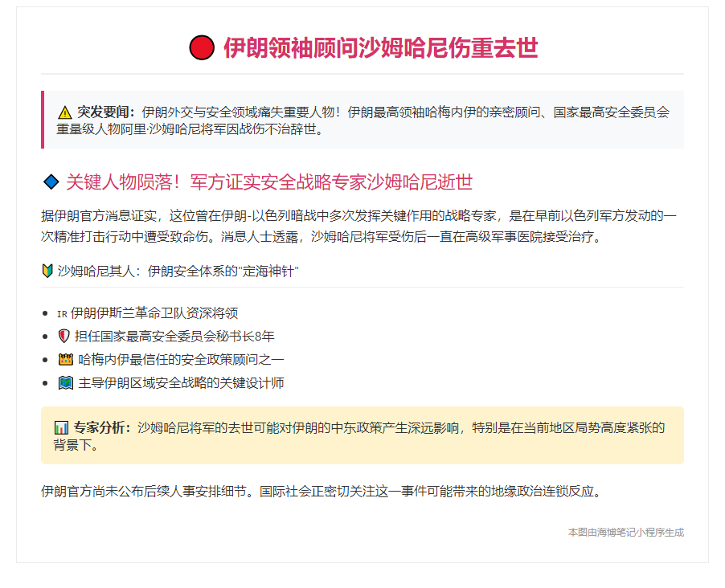The width and height of the screenshot is (725, 588).
Task: Click the main headline 伊朗领袖顾问沙姆哈尼伤重去世
Action: (380, 48)
